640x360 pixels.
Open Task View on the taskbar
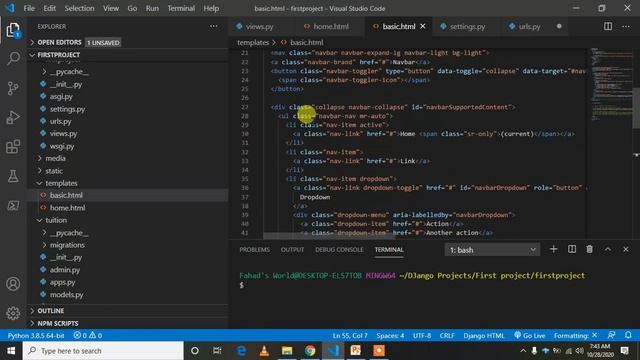click(217, 351)
